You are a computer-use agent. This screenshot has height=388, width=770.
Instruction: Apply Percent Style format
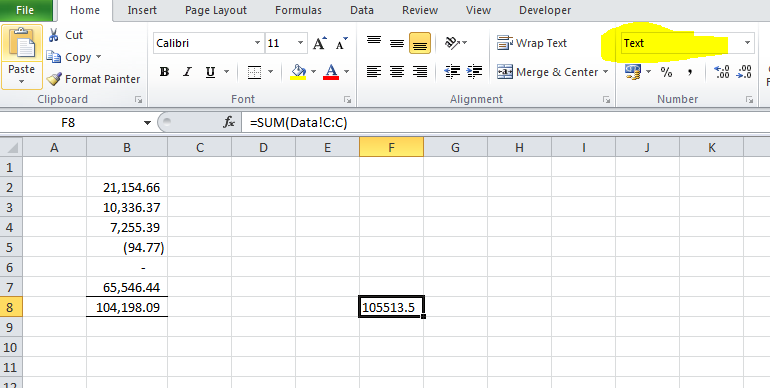coord(666,73)
